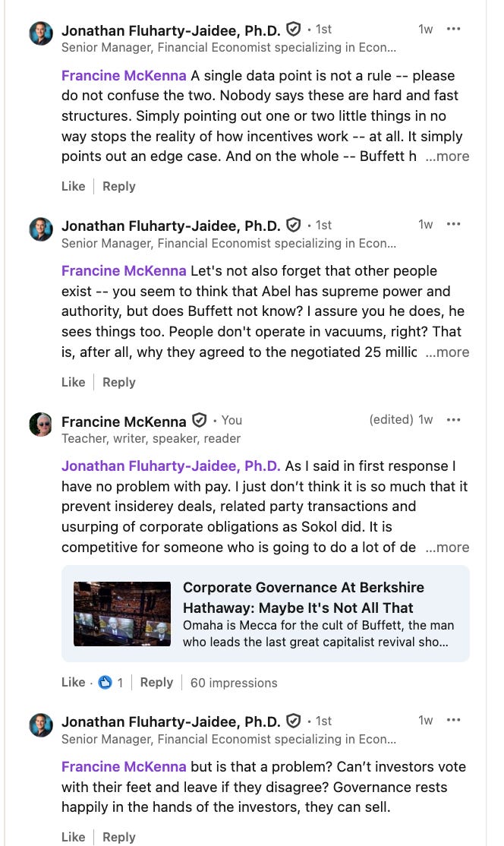The width and height of the screenshot is (504, 846).
Task: Click Jonathan Fluharty-Jaidee mention in Francine's comment
Action: tap(171, 466)
